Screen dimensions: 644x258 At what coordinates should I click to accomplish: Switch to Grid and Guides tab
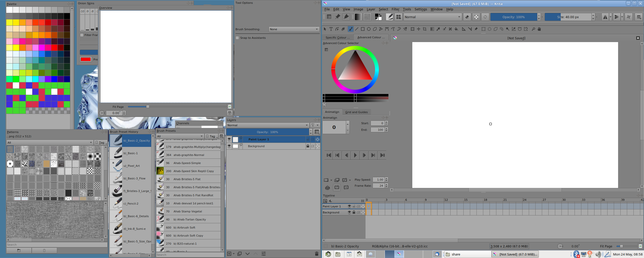click(x=356, y=112)
